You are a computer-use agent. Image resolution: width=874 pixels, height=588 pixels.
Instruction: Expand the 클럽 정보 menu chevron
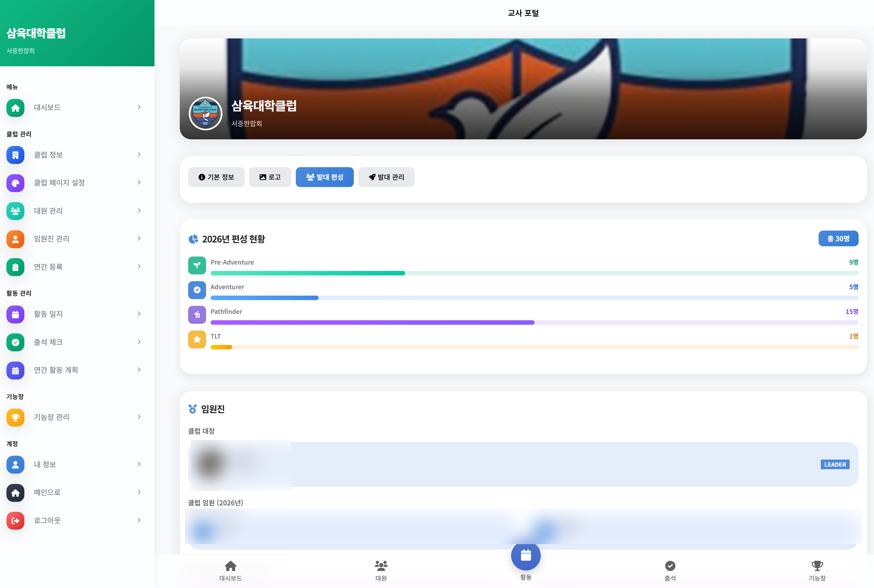tap(139, 154)
